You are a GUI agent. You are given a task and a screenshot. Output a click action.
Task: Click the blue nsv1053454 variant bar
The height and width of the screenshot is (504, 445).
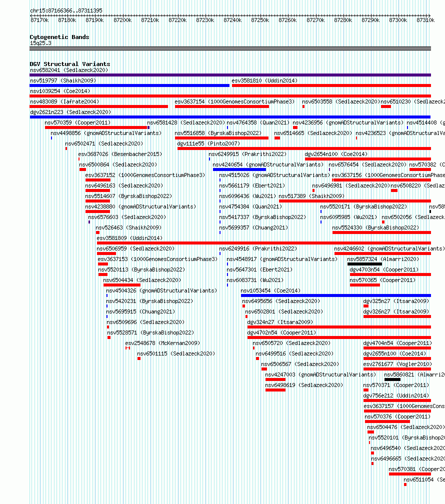tap(335, 295)
